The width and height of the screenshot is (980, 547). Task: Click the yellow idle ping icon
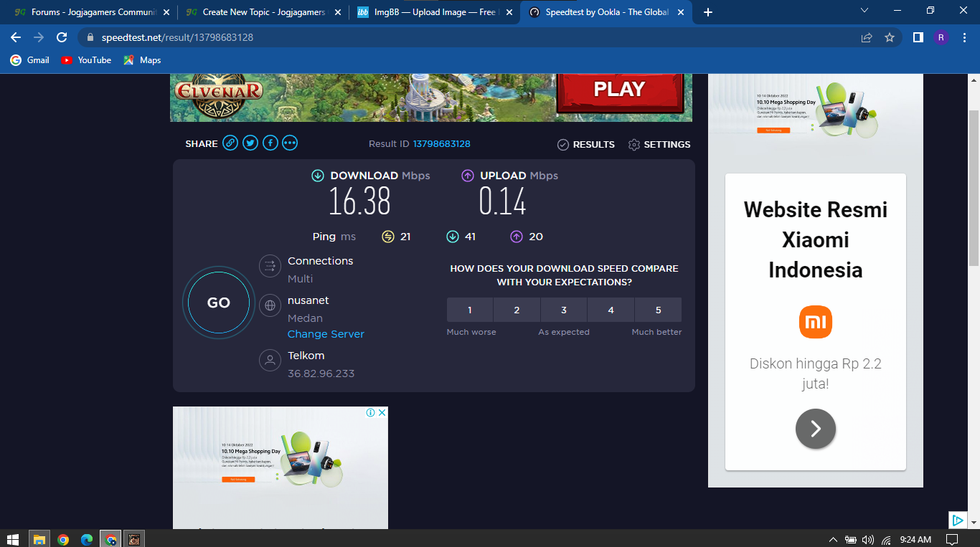pyautogui.click(x=388, y=237)
